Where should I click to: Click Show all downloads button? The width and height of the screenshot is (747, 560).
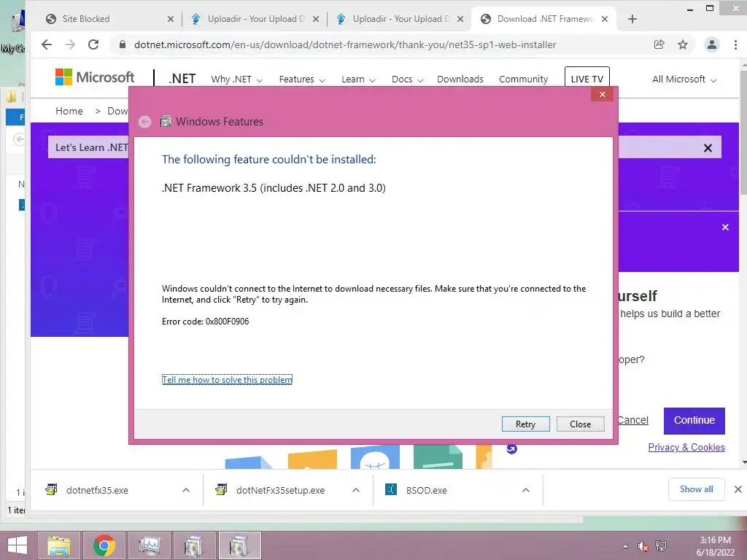[696, 489]
